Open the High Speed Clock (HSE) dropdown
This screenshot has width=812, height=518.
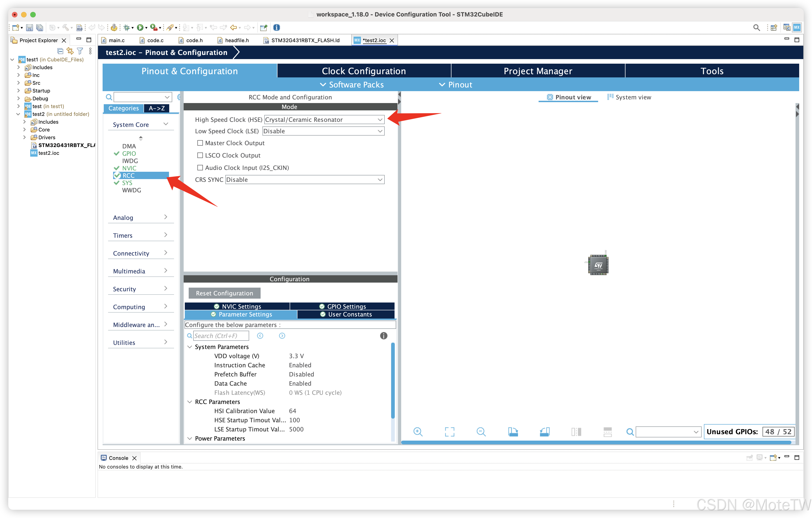tap(324, 120)
